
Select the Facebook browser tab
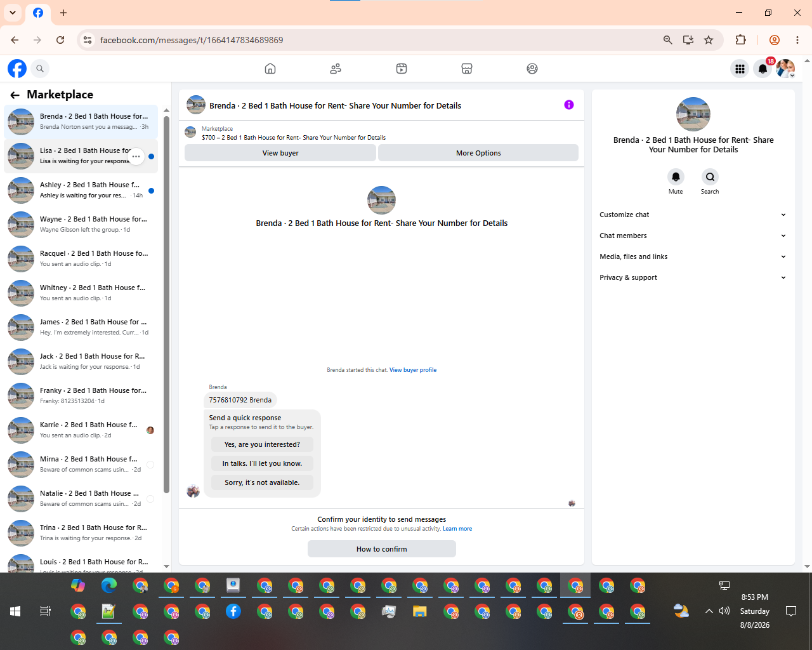(38, 13)
